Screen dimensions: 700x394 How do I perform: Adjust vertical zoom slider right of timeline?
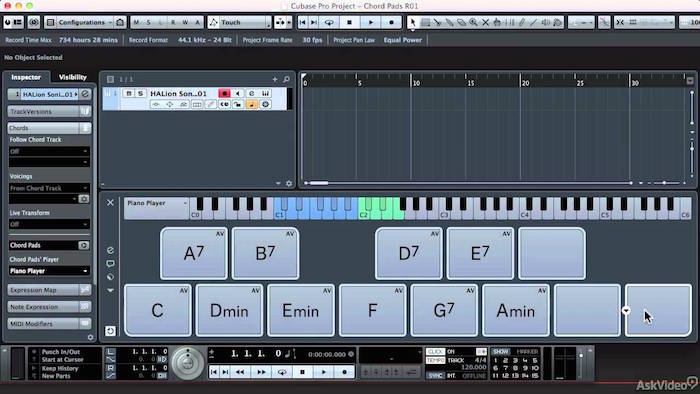pos(692,148)
